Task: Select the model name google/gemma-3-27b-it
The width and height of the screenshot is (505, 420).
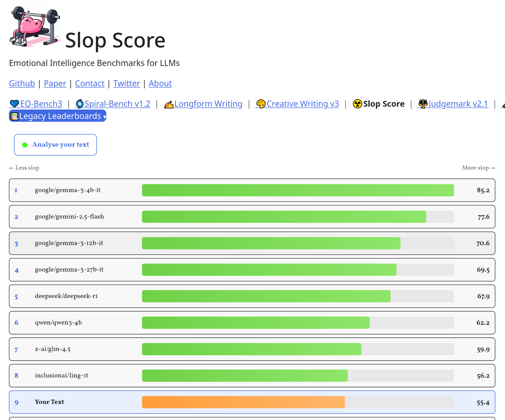Action: coord(69,270)
